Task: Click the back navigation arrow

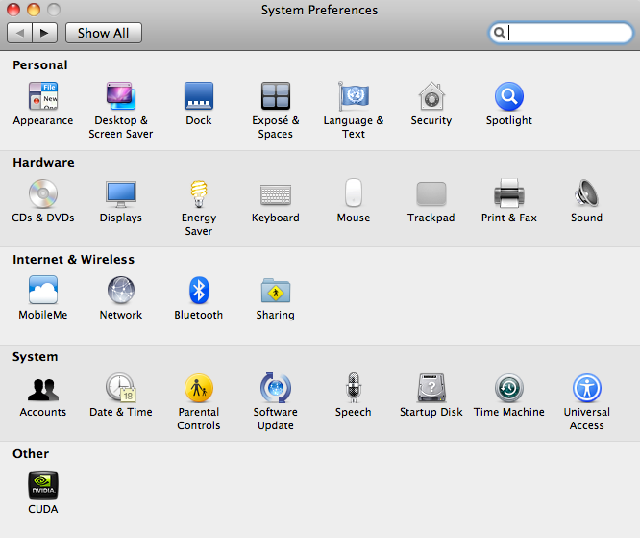Action: click(20, 33)
